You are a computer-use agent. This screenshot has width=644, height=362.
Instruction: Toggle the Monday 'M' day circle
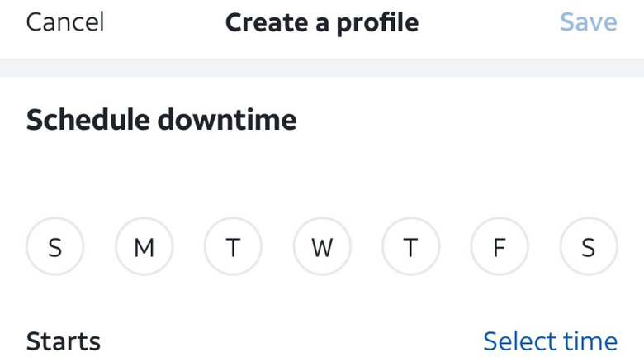coord(144,246)
